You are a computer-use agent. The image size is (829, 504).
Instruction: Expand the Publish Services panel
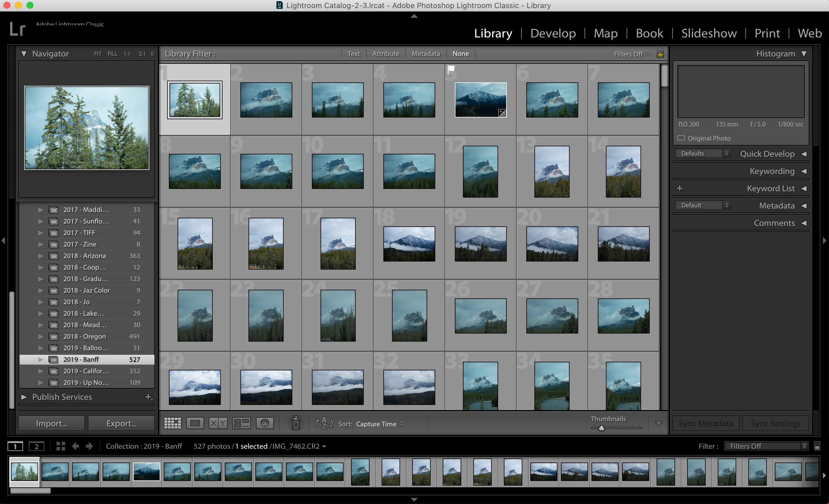point(24,397)
